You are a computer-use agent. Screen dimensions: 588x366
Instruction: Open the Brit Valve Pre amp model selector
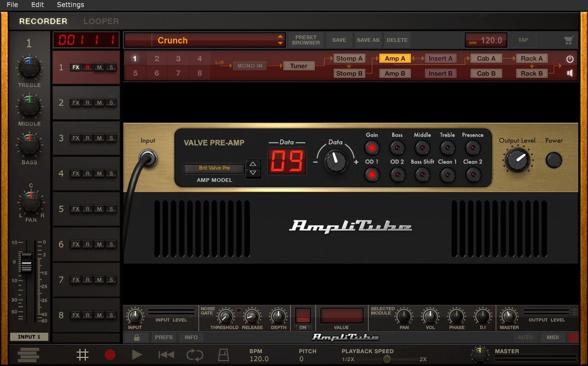[x=214, y=168]
